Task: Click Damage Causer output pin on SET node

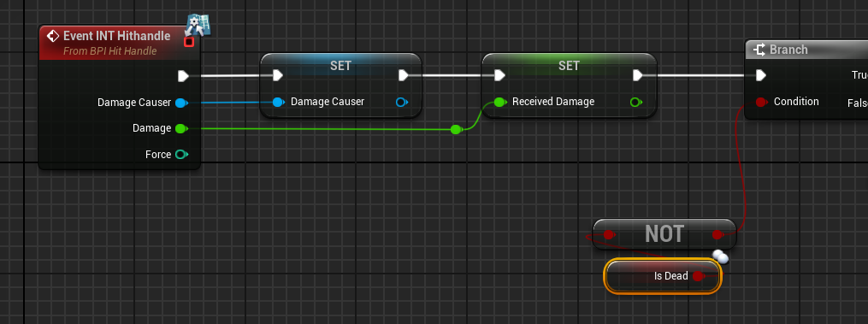Action: point(403,102)
